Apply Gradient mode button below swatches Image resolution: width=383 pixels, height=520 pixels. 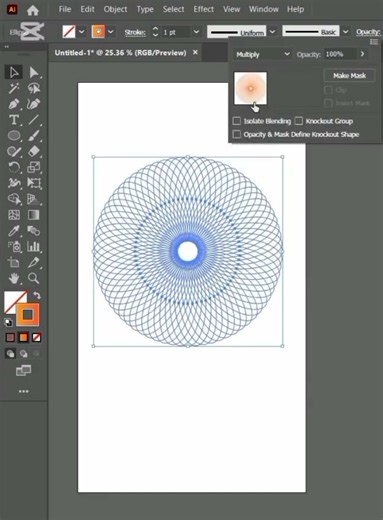tap(23, 338)
